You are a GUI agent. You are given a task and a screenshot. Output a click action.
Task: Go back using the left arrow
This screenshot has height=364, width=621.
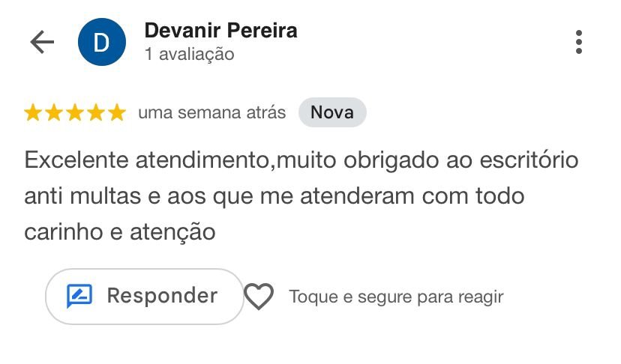tap(42, 43)
